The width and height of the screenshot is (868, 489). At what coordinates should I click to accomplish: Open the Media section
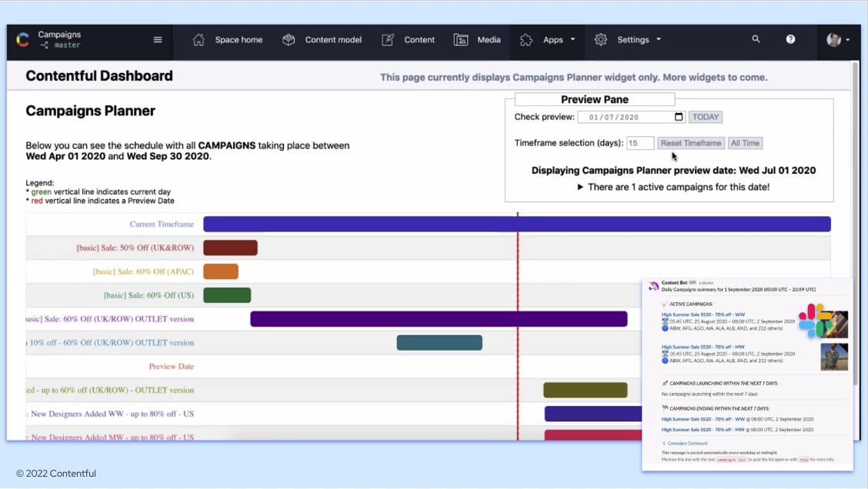(489, 40)
